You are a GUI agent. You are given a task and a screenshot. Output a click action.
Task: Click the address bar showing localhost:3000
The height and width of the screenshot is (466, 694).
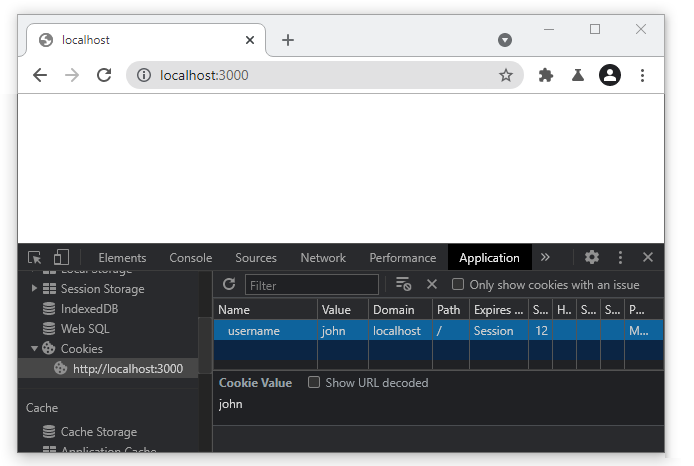coord(325,75)
